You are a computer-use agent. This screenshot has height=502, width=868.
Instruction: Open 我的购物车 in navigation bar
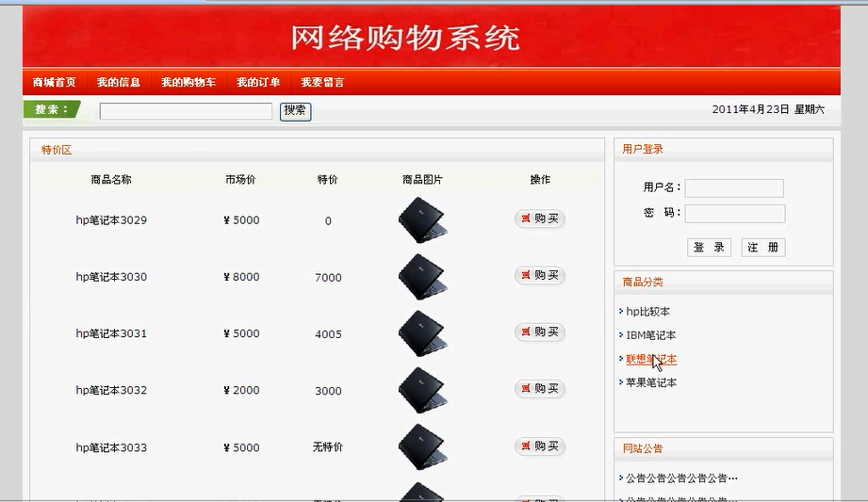point(188,83)
